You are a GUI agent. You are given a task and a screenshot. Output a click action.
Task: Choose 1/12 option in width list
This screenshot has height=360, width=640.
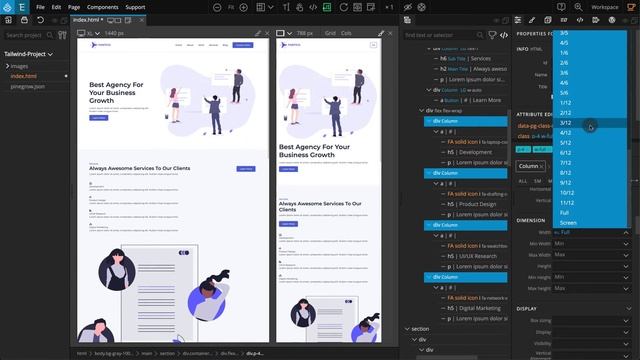(590, 103)
